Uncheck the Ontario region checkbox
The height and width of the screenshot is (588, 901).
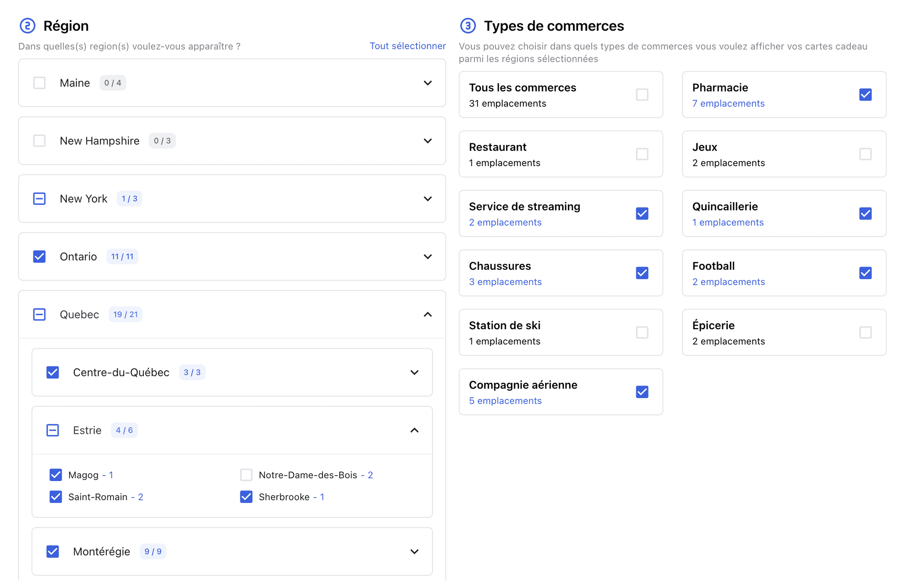pyautogui.click(x=39, y=257)
